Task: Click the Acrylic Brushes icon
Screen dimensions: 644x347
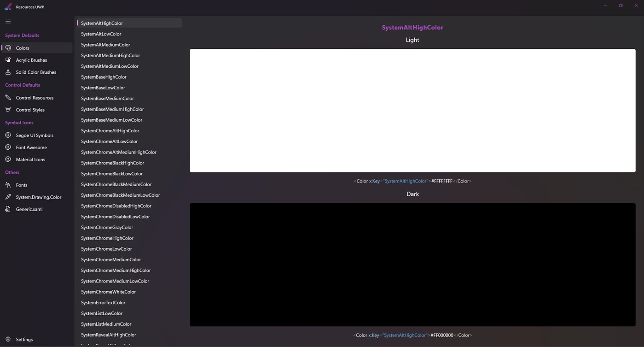Action: tap(8, 60)
